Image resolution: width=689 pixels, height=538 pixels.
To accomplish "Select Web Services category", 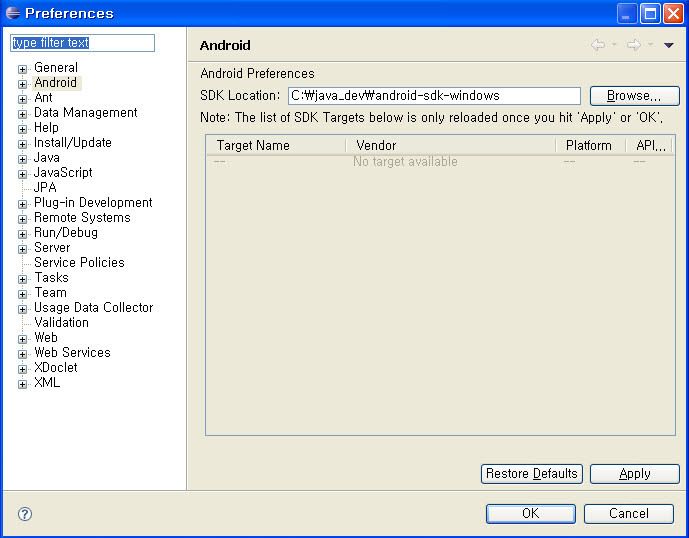I will point(73,353).
